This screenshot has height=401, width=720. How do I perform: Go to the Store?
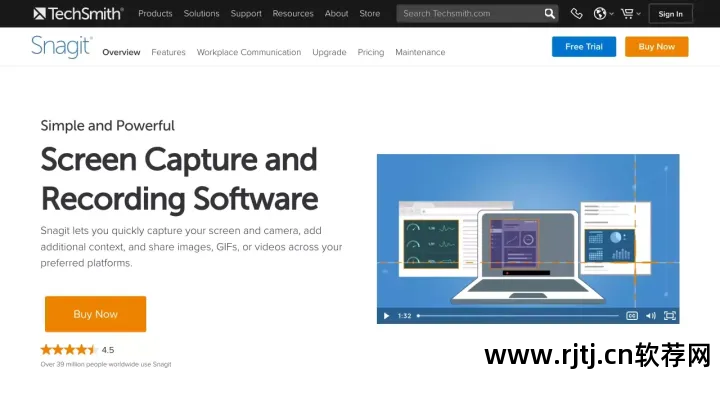coord(370,14)
